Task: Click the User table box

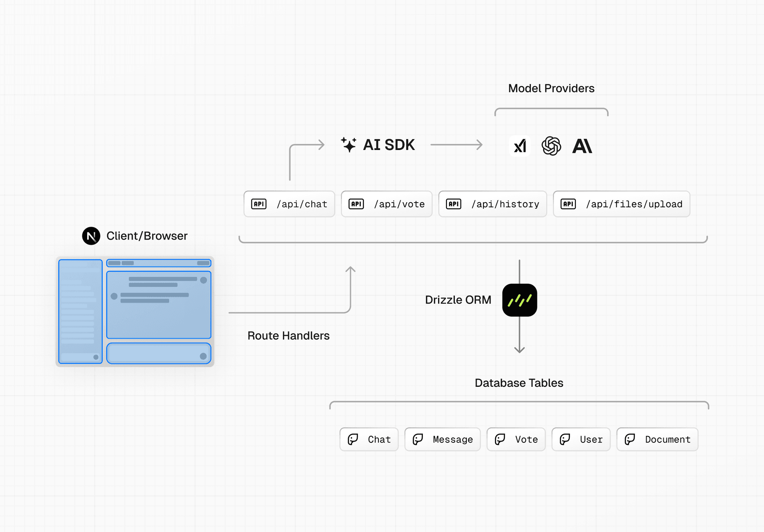Action: 581,439
